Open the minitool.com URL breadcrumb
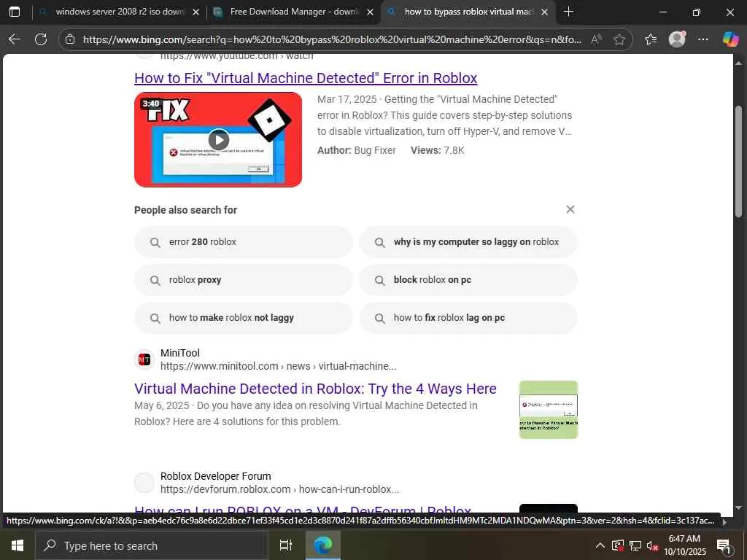The height and width of the screenshot is (560, 747). (x=278, y=366)
